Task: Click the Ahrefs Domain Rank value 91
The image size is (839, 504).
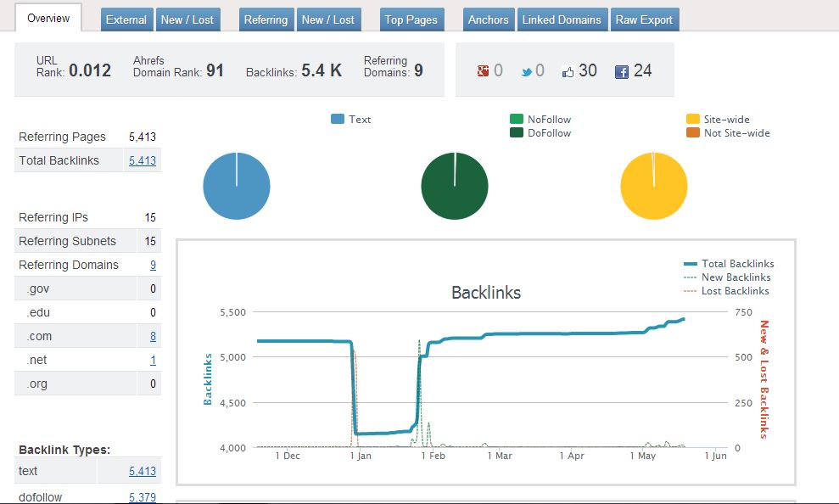Action: (x=215, y=70)
